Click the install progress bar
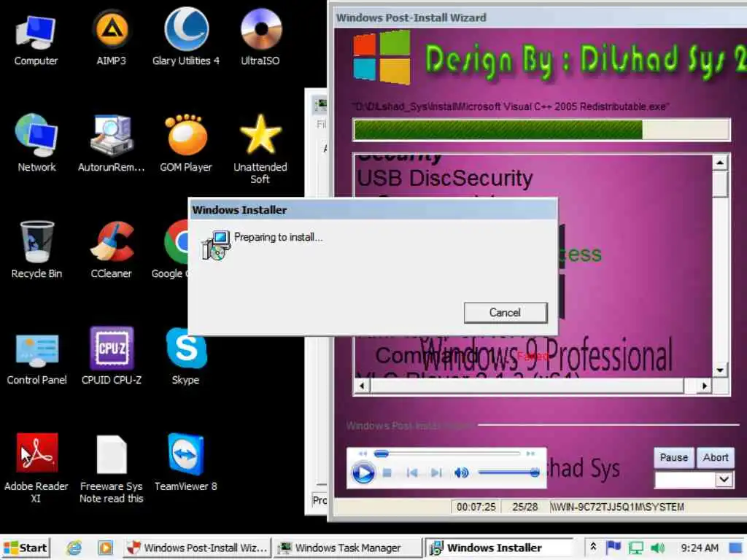 [541, 130]
